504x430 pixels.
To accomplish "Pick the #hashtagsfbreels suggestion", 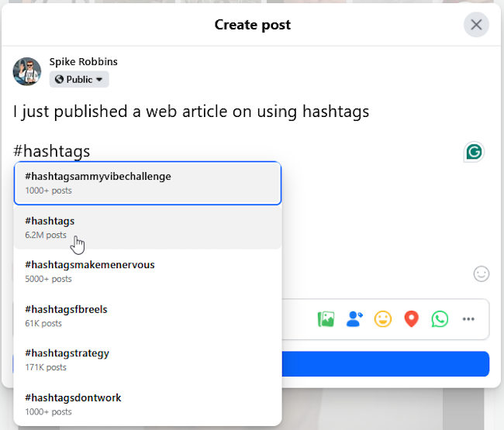I will [147, 315].
